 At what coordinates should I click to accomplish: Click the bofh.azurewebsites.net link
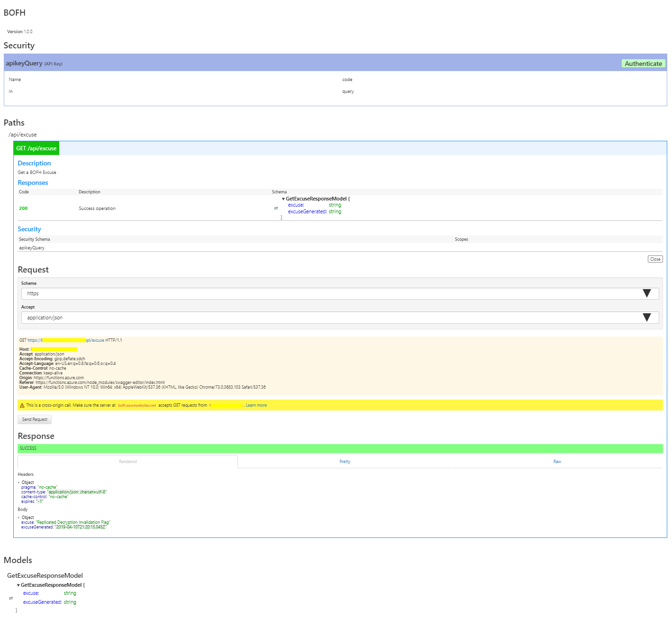click(x=136, y=406)
